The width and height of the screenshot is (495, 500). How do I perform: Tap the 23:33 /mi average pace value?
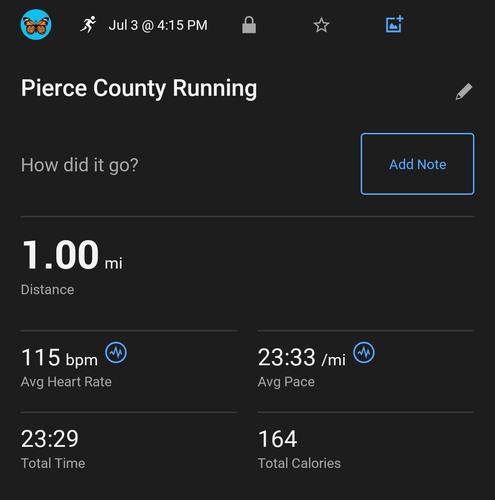point(302,358)
